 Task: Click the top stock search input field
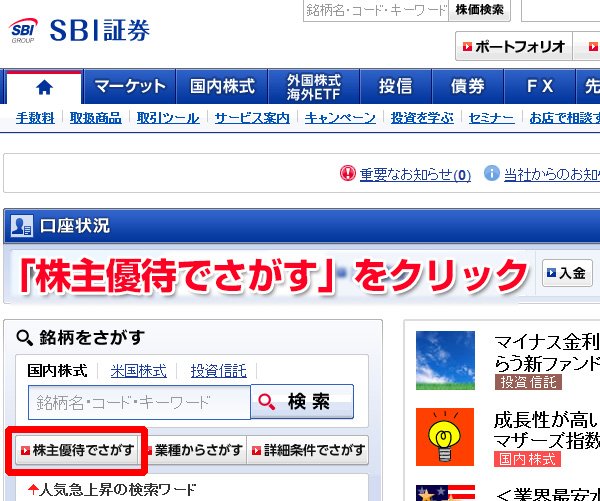tap(376, 10)
